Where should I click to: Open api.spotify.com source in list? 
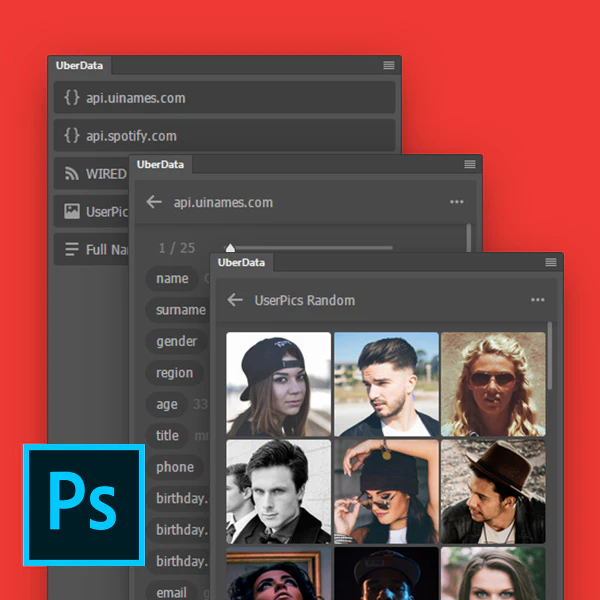tap(224, 135)
